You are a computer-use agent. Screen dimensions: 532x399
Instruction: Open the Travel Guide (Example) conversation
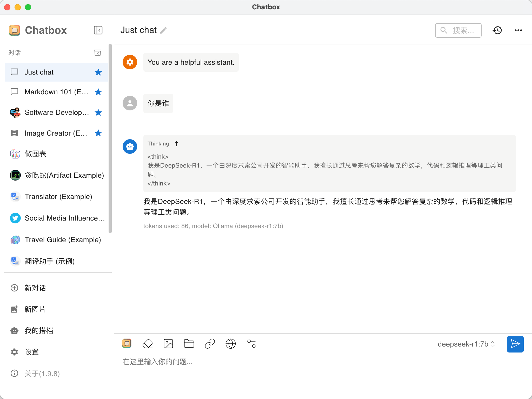point(56,240)
